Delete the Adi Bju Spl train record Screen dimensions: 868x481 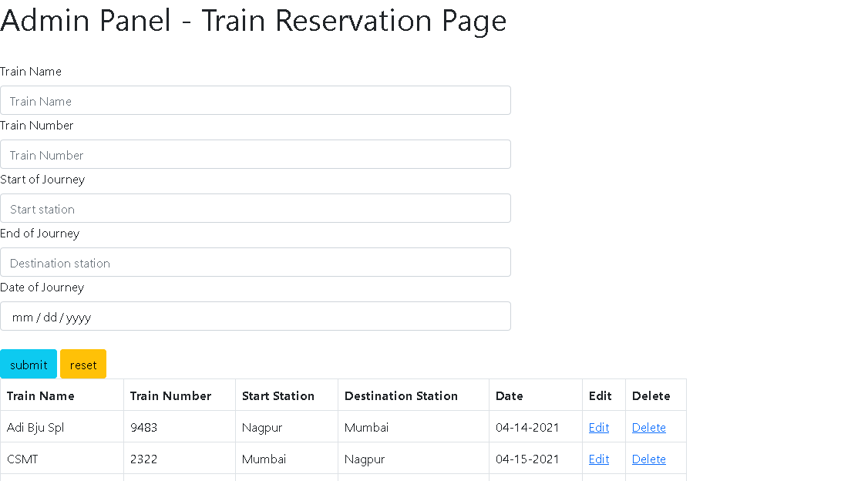pyautogui.click(x=648, y=427)
